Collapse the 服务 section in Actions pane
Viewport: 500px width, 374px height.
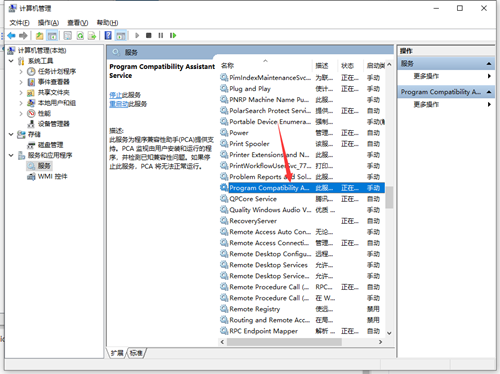pyautogui.click(x=489, y=64)
